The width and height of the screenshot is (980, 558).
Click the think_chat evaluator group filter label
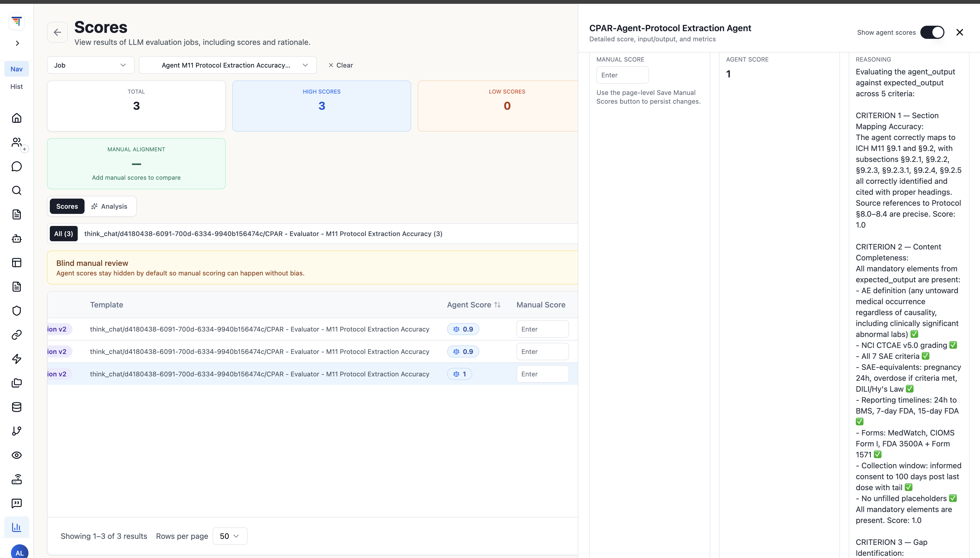[x=263, y=234]
